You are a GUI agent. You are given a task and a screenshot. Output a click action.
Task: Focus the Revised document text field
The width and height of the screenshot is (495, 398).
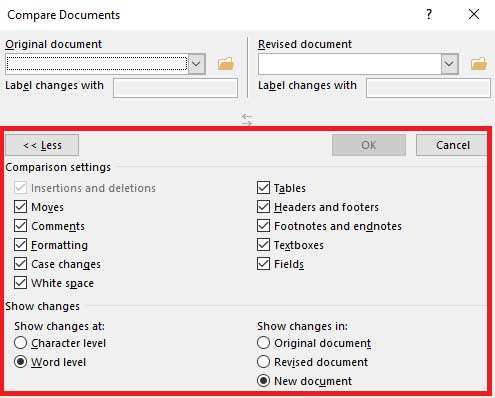click(x=350, y=64)
